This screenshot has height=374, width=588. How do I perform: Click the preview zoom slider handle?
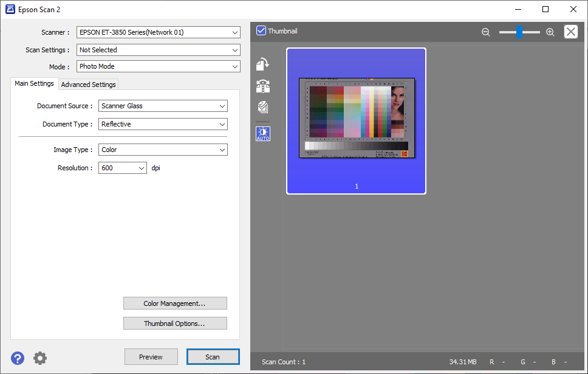tap(519, 32)
